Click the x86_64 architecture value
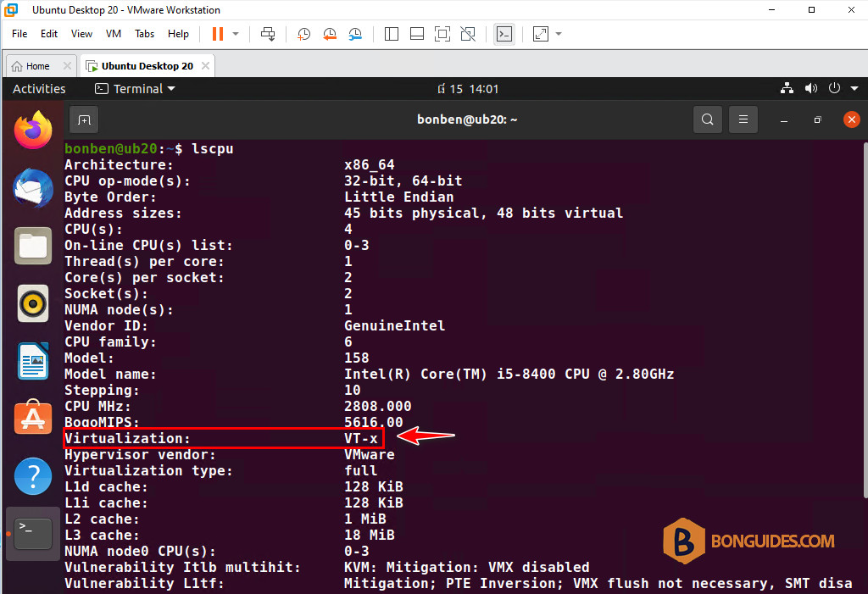This screenshot has width=868, height=594. [x=370, y=165]
